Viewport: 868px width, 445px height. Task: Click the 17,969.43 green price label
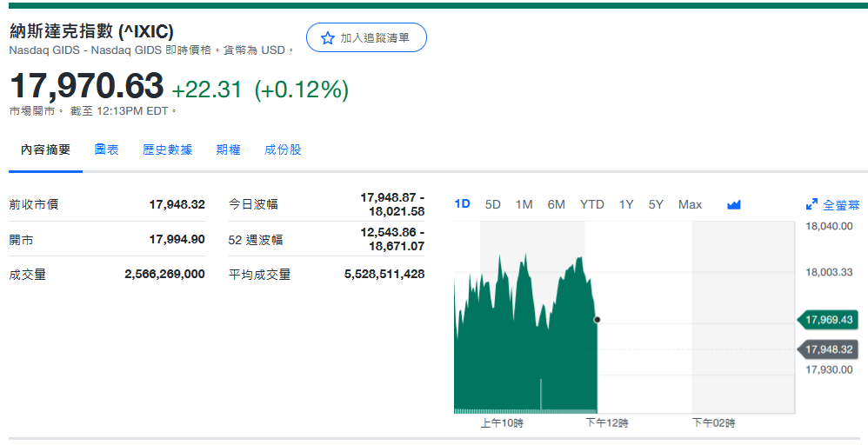coord(829,320)
